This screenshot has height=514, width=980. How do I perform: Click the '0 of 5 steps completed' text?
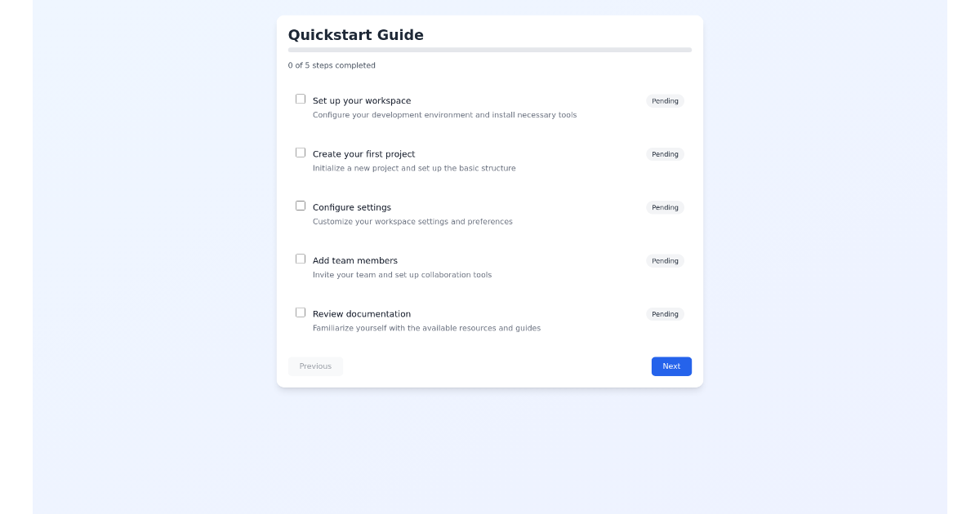pos(332,65)
